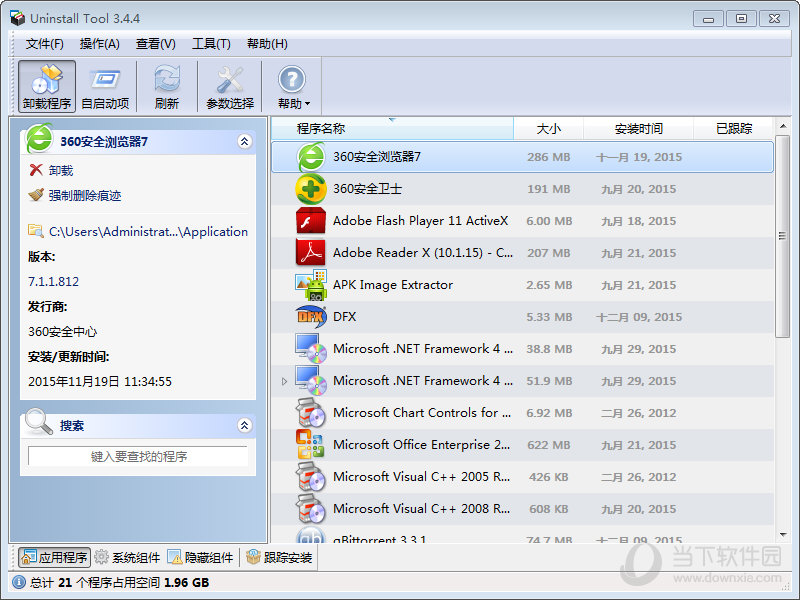Click the DFX program icon
The image size is (800, 600).
click(x=311, y=317)
